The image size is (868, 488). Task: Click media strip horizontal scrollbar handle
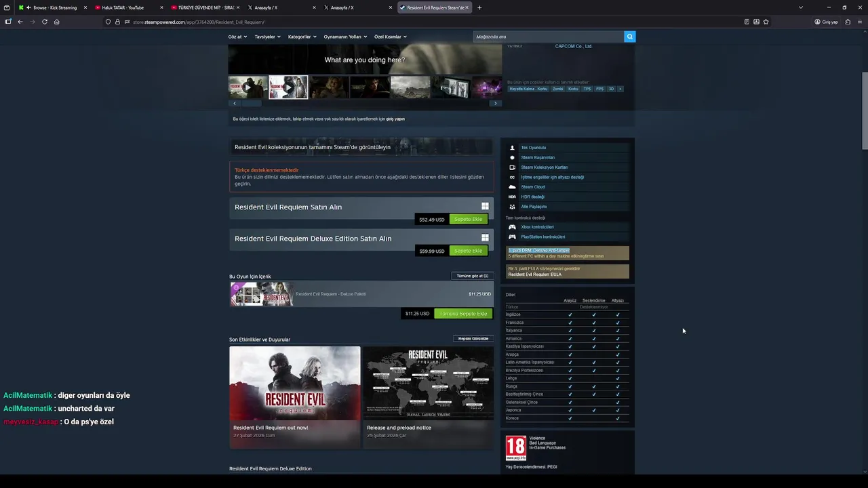(x=252, y=103)
